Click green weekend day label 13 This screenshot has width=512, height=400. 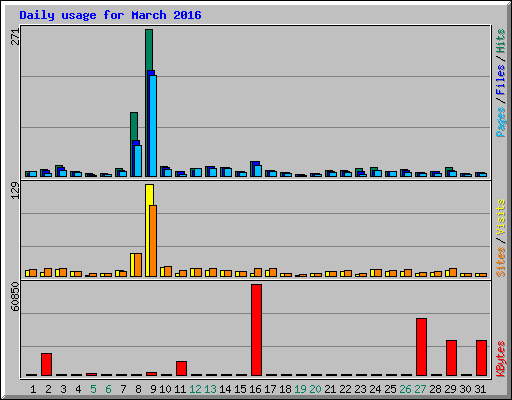click(x=210, y=389)
